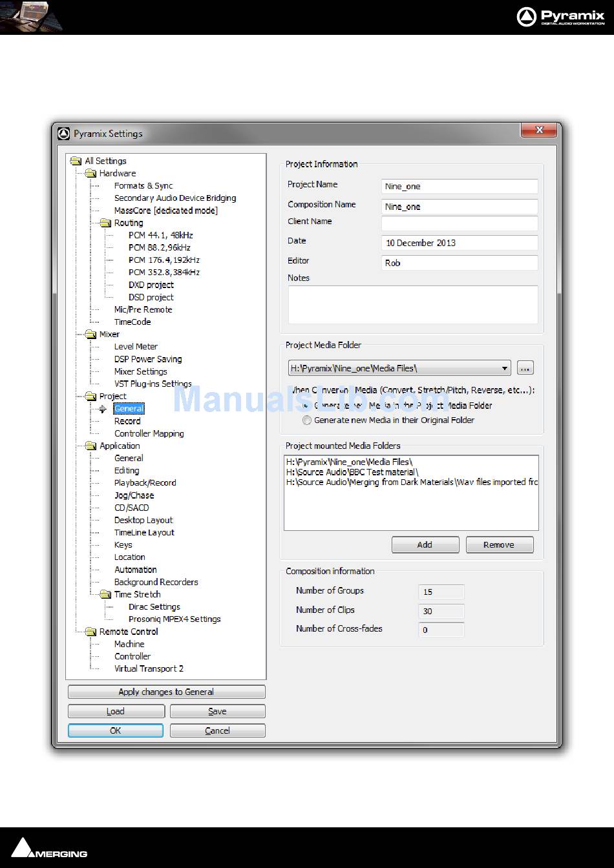Open TimeLine Layout settings
614x868 pixels.
144,533
